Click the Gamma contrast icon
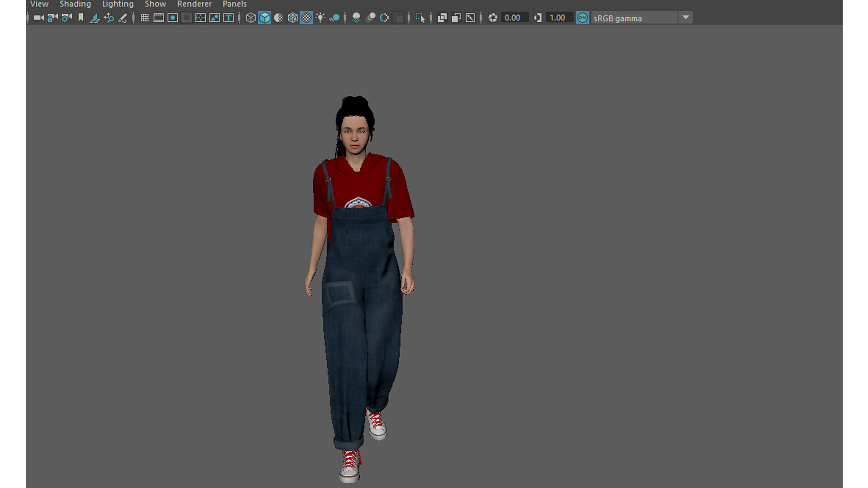This screenshot has width=868, height=488. [x=538, y=18]
